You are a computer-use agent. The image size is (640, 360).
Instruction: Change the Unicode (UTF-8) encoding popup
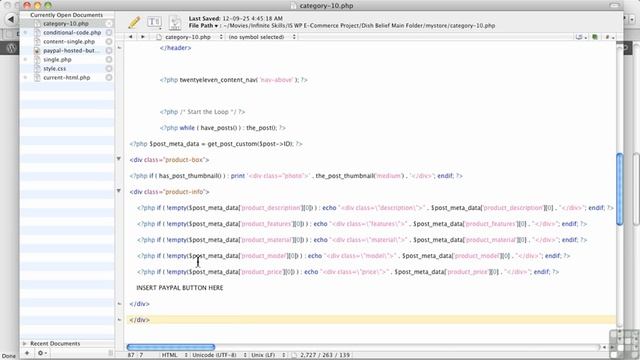(x=220, y=355)
